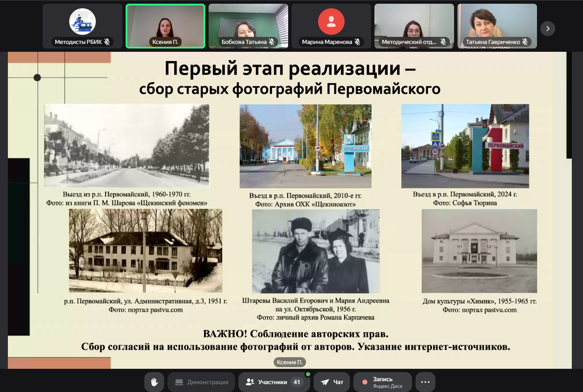Click muted mic icon on Методический отд. tile

tap(443, 42)
